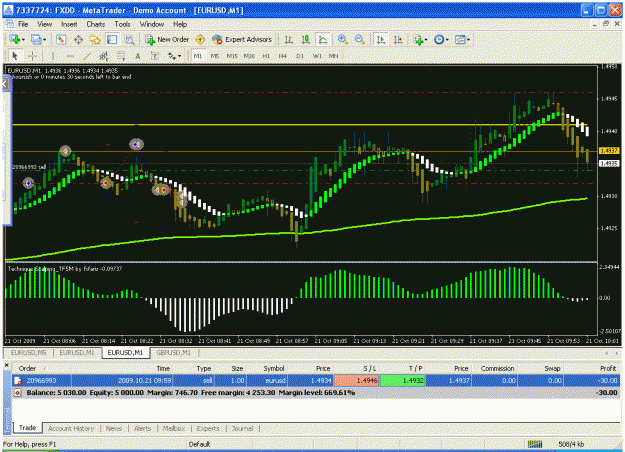625x452 pixels.
Task: Pick the horizontal line drawing tool
Action: pyautogui.click(x=69, y=56)
